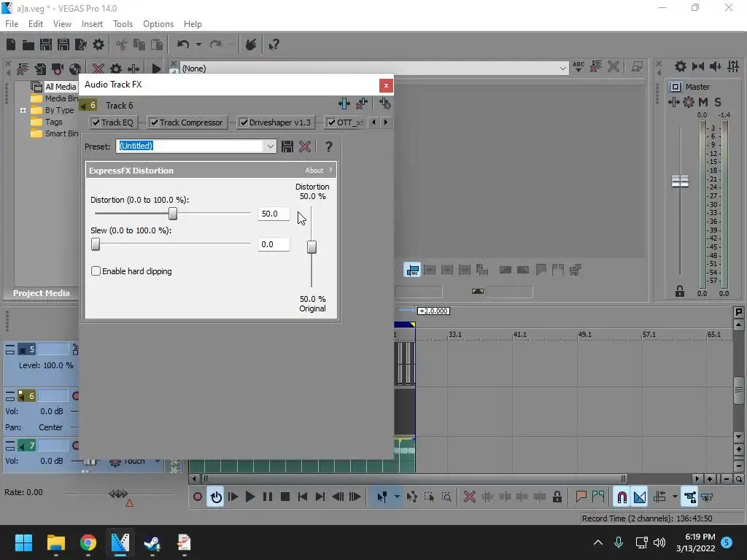Click the interactive tutorials hand icon
Viewport: 747px width, 560px height.
251,44
